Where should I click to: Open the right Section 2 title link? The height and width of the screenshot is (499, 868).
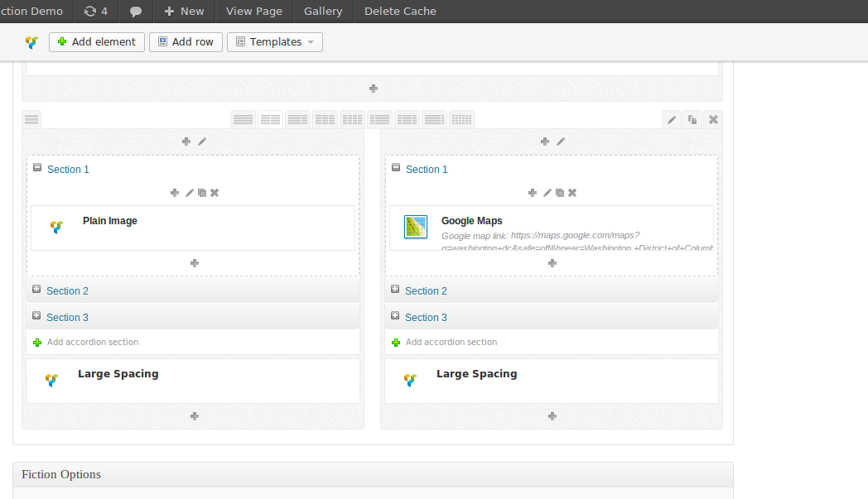[x=427, y=291]
